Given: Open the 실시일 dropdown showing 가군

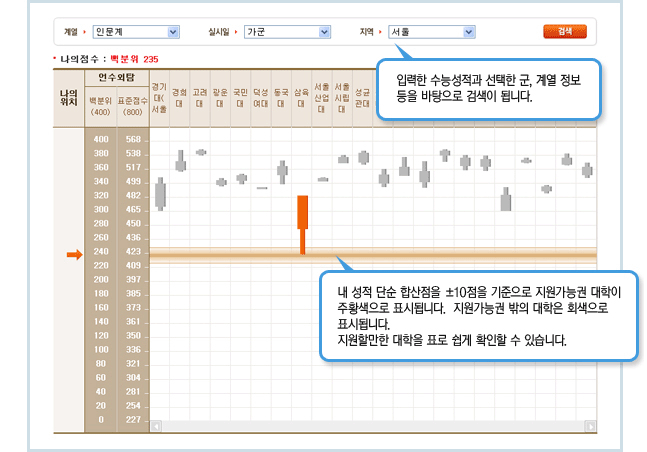Looking at the screenshot, I should [x=287, y=33].
